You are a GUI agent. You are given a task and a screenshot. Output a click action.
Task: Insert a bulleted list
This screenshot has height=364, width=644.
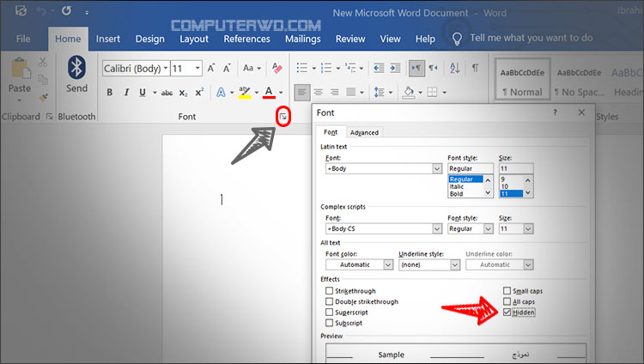click(x=302, y=68)
